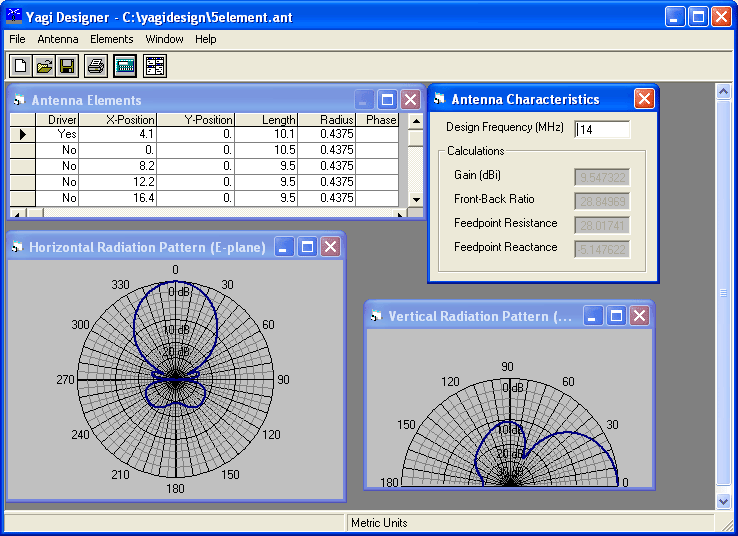Open the Help menu
The width and height of the screenshot is (738, 536).
pyautogui.click(x=206, y=39)
